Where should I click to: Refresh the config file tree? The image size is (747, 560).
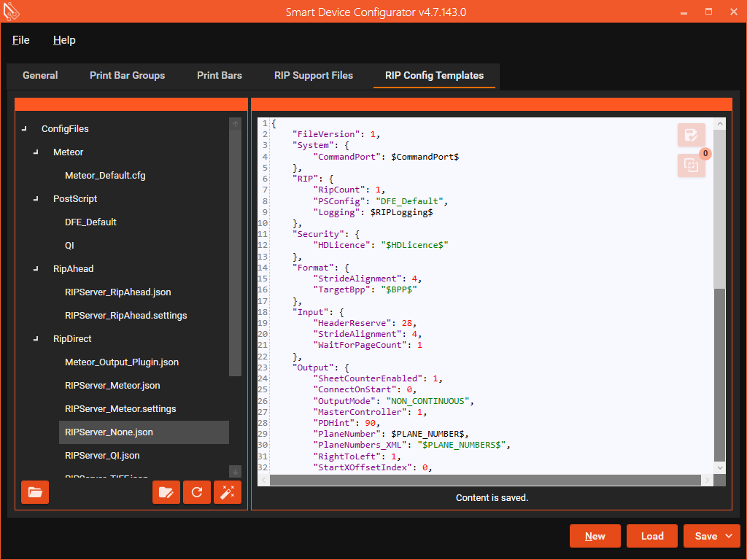coord(197,491)
